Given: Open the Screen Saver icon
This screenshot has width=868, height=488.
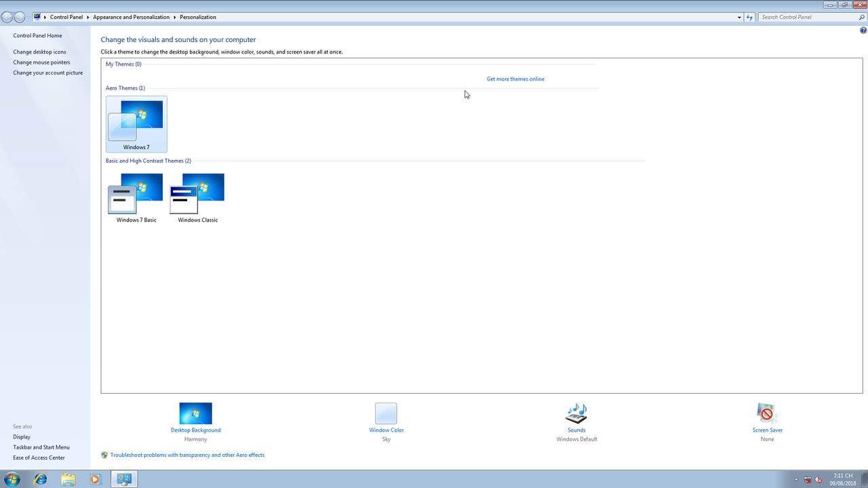Looking at the screenshot, I should pyautogui.click(x=767, y=413).
